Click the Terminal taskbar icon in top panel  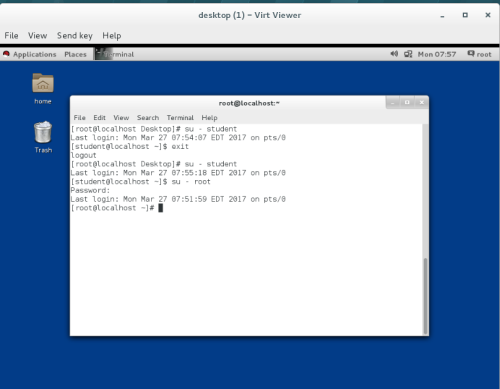click(x=115, y=54)
